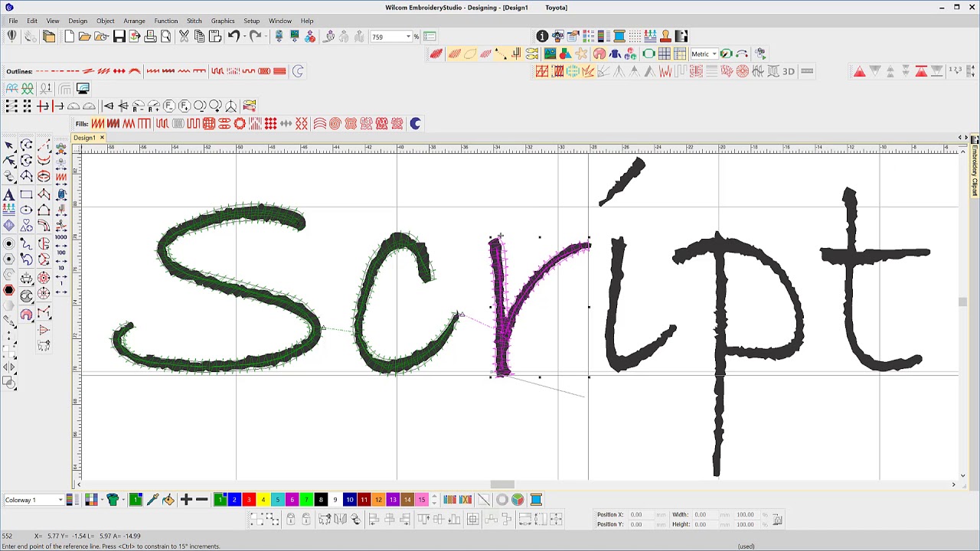Click the Print icon
The width and height of the screenshot is (980, 551).
(150, 37)
